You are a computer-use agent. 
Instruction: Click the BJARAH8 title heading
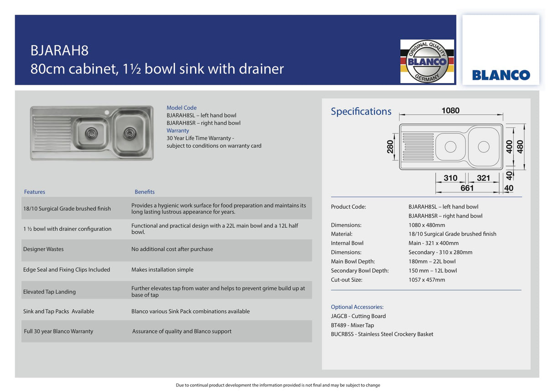(59, 50)
